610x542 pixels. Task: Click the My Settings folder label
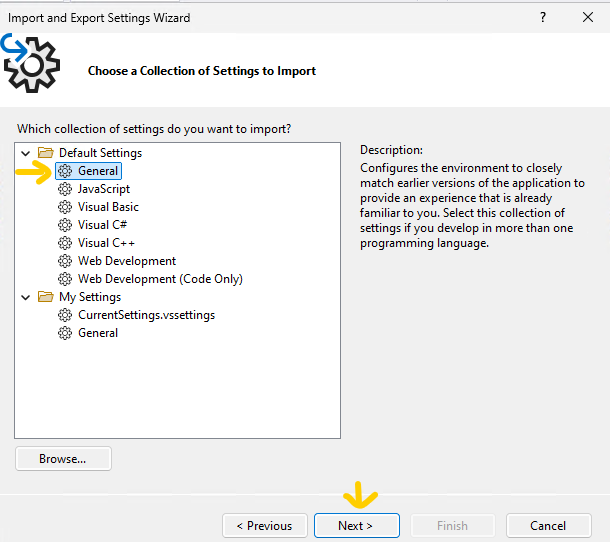[x=90, y=297]
